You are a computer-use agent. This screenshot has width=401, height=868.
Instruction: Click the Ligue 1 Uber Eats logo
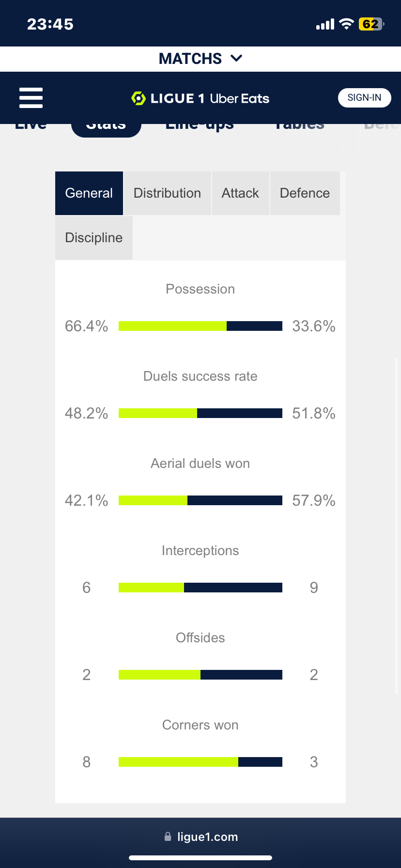pos(200,98)
